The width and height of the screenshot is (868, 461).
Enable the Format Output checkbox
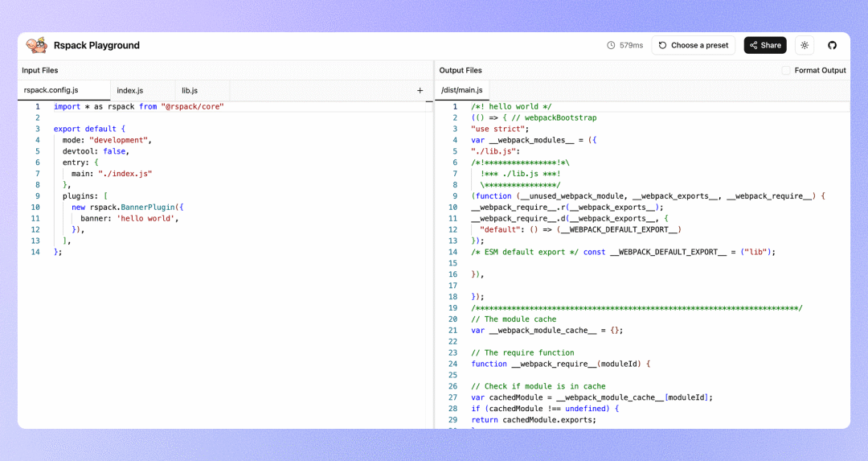pos(785,70)
